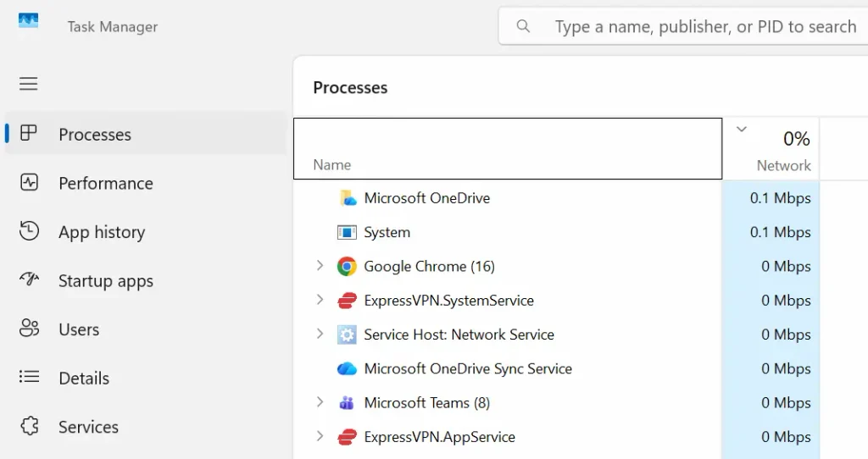The image size is (868, 459).
Task: Sort by the Network column header
Action: 771,149
